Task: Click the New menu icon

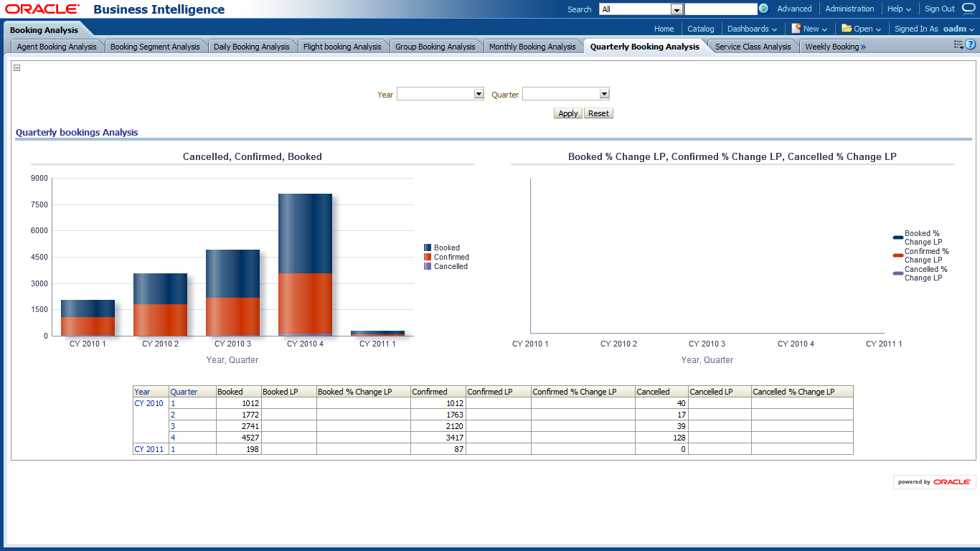Action: point(796,29)
